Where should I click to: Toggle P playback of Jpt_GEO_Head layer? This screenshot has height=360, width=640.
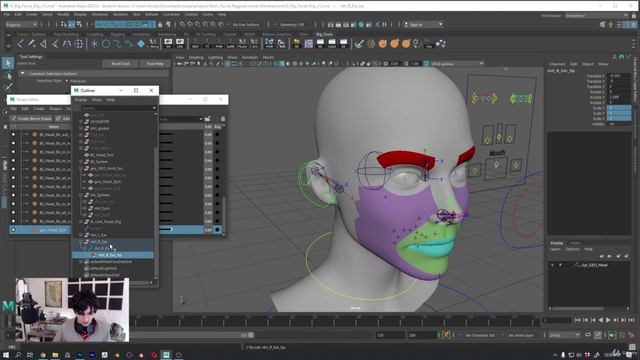[x=560, y=265]
